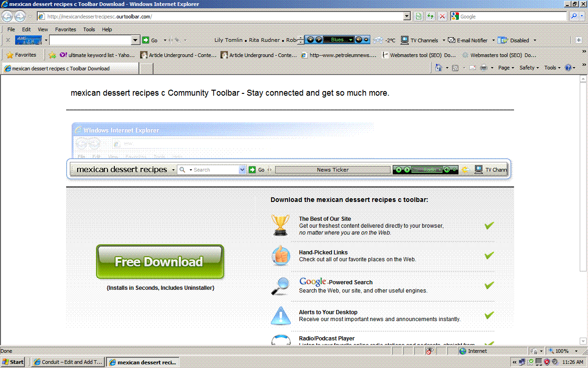The width and height of the screenshot is (588, 368).
Task: Open the address bar history dropdown
Action: tap(407, 17)
